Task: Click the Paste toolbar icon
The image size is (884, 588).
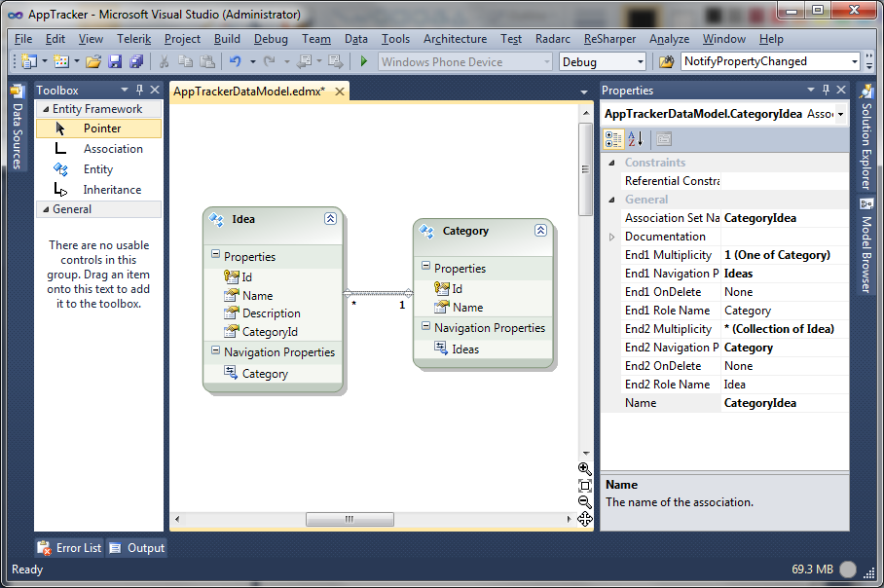Action: (207, 61)
